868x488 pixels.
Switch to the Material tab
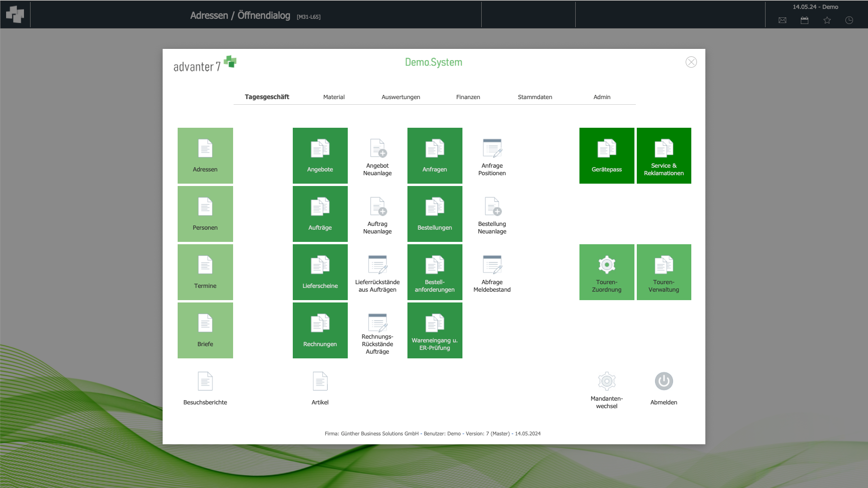tap(334, 97)
